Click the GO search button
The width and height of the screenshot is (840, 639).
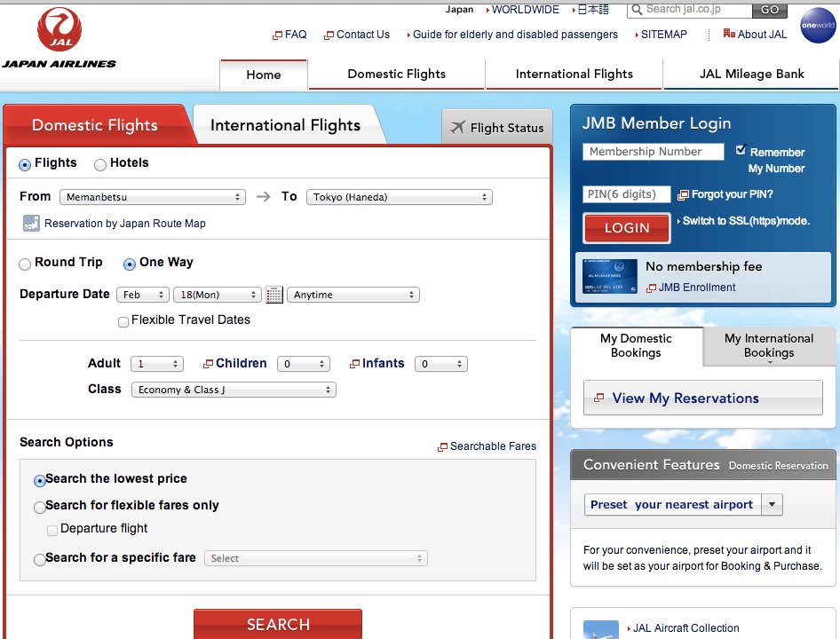pos(770,9)
